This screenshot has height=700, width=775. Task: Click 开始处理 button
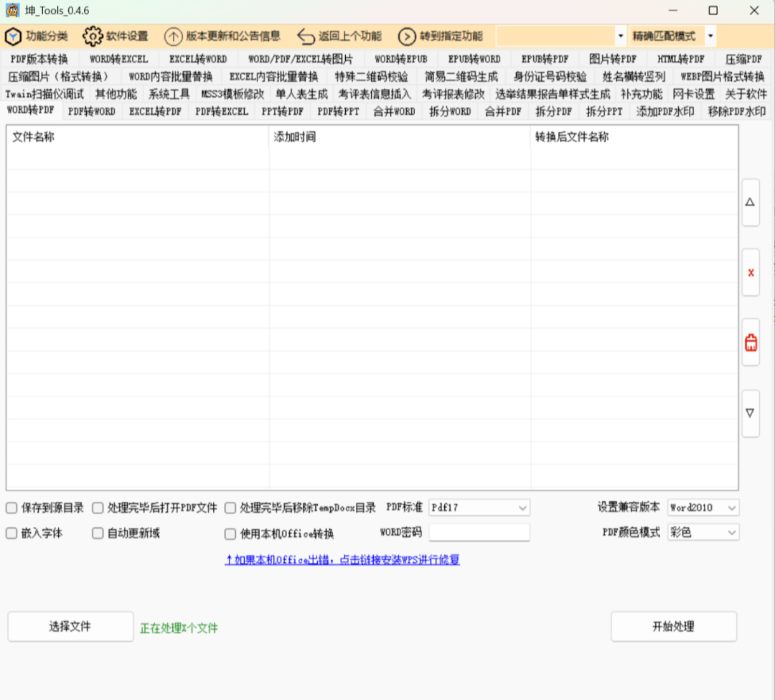pyautogui.click(x=674, y=626)
